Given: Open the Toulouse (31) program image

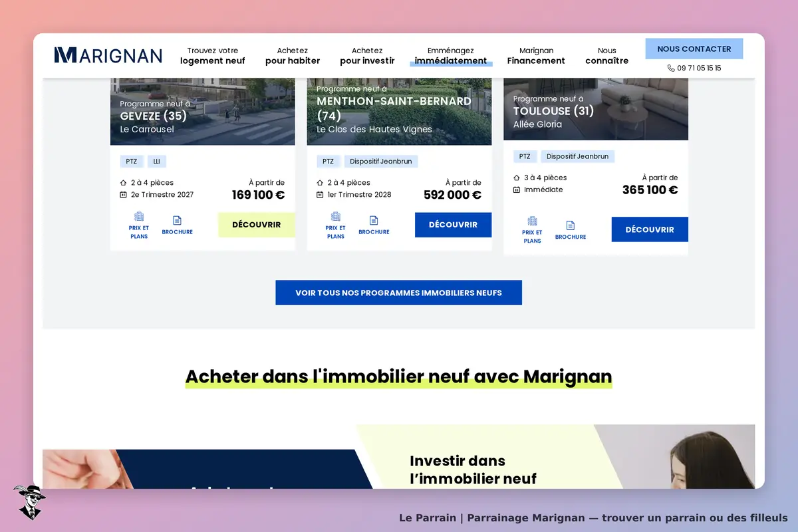Looking at the screenshot, I should point(596,109).
